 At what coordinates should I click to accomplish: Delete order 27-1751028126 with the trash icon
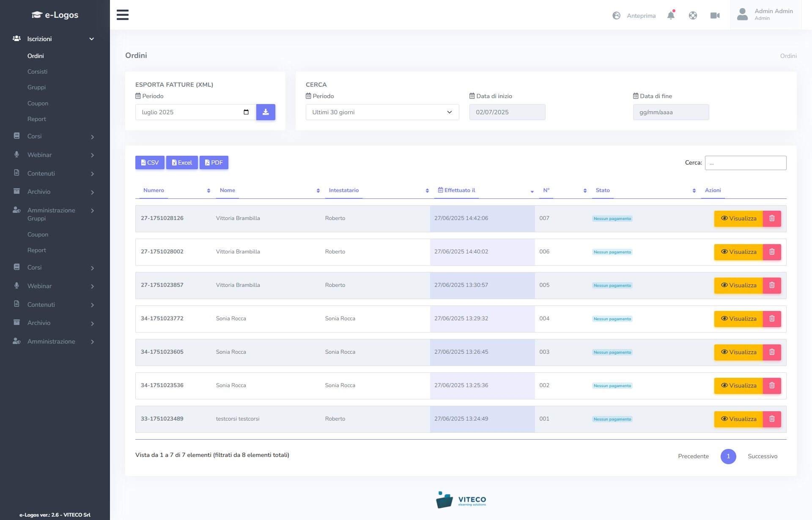click(772, 218)
